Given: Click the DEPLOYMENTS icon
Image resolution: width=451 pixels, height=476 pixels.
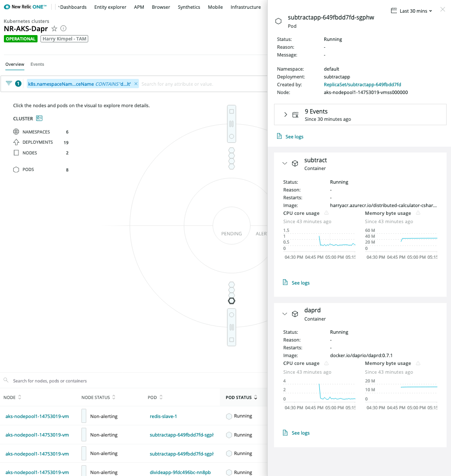Looking at the screenshot, I should click(16, 142).
